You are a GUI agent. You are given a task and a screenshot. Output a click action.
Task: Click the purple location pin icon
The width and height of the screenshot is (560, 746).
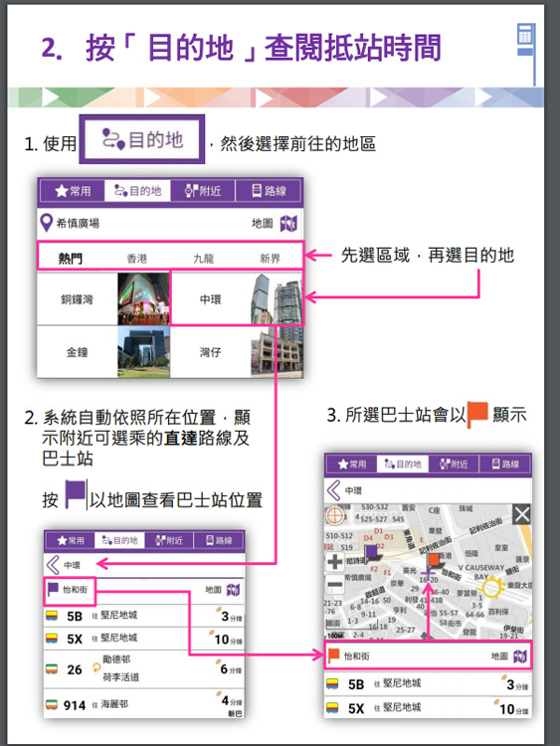46,223
